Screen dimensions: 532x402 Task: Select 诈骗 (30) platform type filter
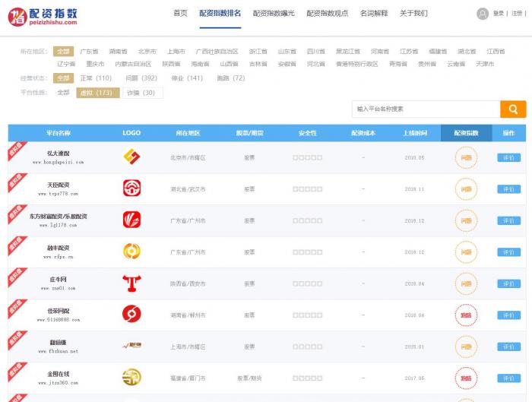tap(143, 93)
